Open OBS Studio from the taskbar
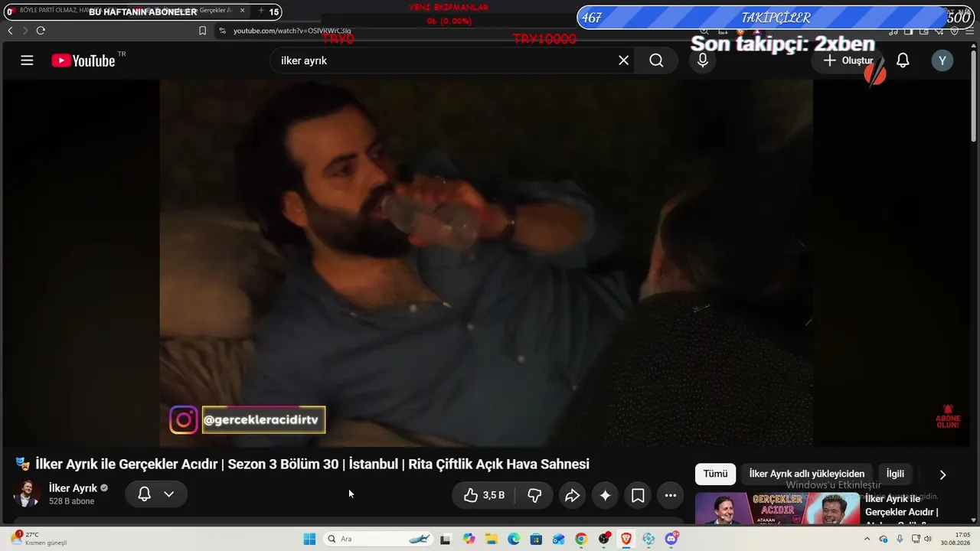Viewport: 980px width, 551px height. [604, 539]
